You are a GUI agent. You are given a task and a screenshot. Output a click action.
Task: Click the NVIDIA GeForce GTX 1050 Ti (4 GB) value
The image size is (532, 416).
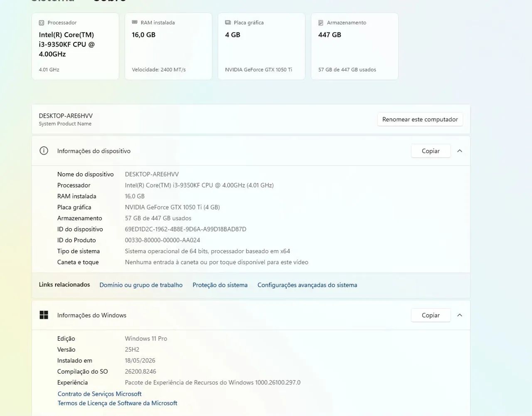click(172, 207)
